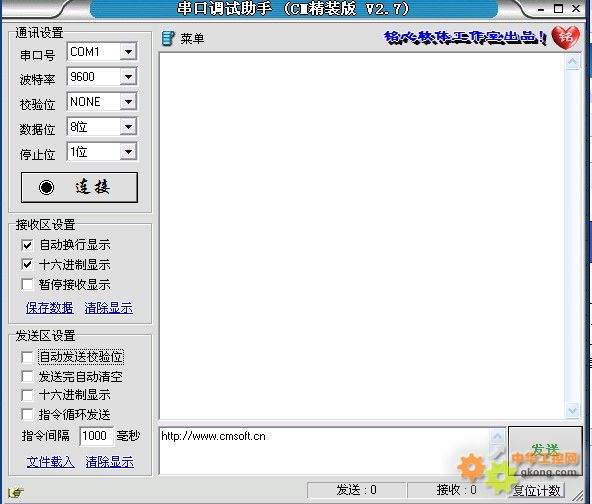Click receive area scroll down arrow
592x504 pixels.
[572, 410]
